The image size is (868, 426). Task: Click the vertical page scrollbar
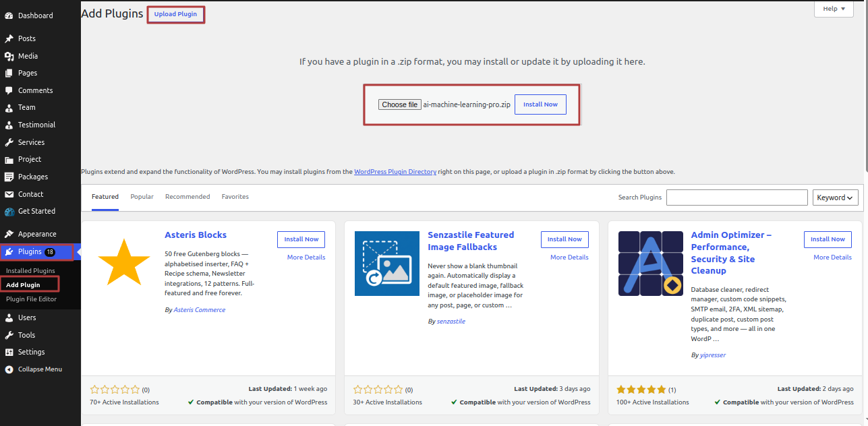(x=865, y=88)
